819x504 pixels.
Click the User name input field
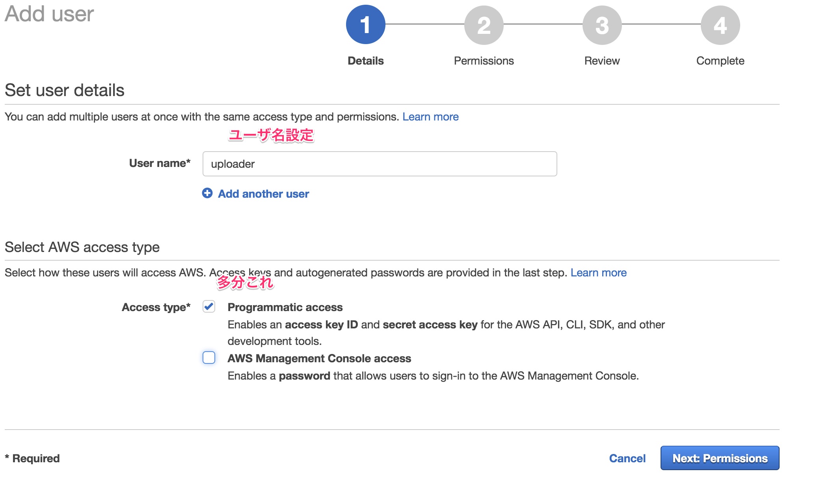[x=380, y=164]
